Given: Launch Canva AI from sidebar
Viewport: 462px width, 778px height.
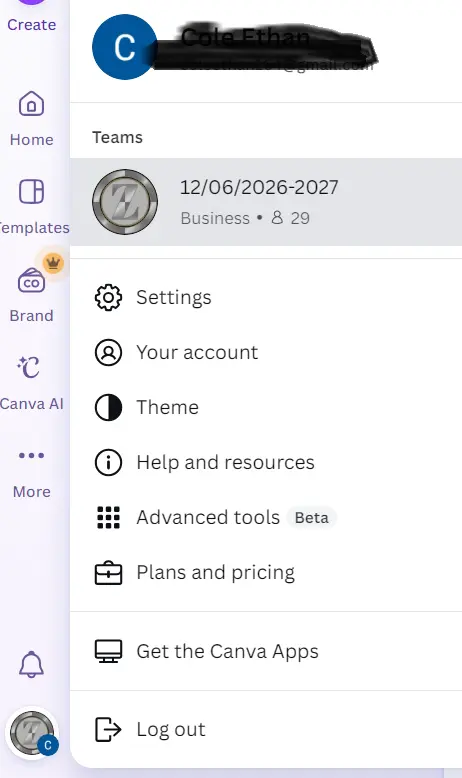Looking at the screenshot, I should [31, 382].
